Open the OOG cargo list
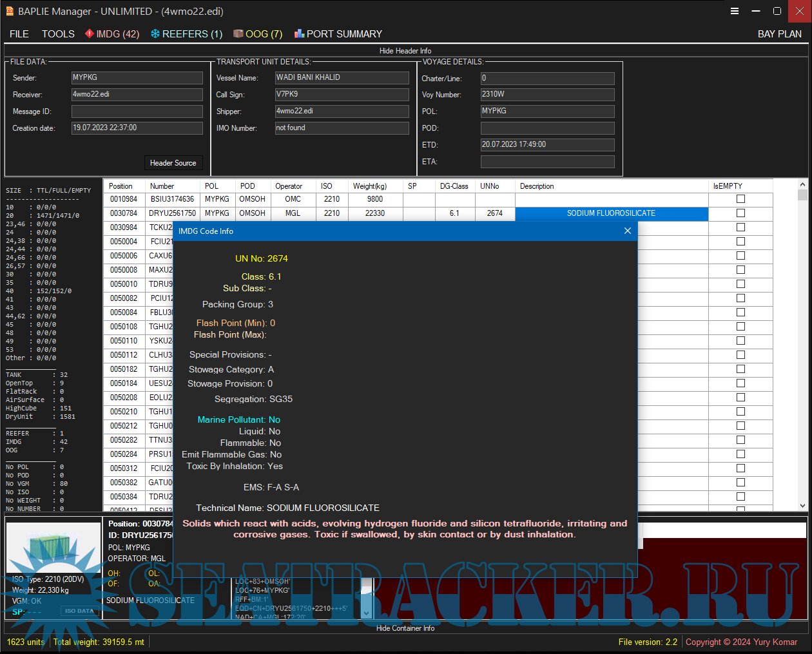The image size is (812, 654). click(258, 34)
